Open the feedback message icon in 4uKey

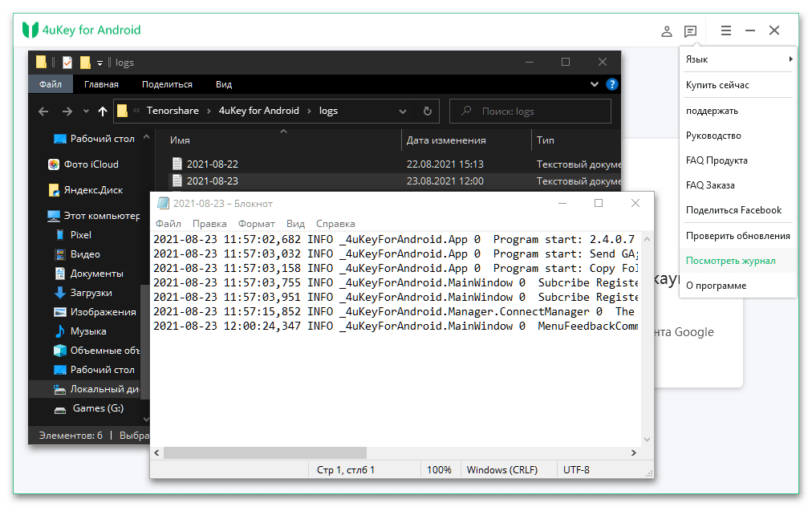(x=690, y=31)
